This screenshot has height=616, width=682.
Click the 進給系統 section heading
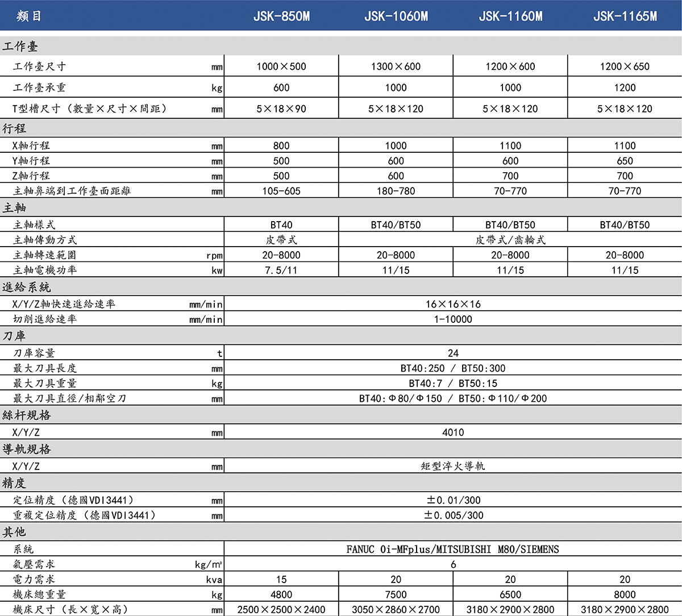pos(26,288)
